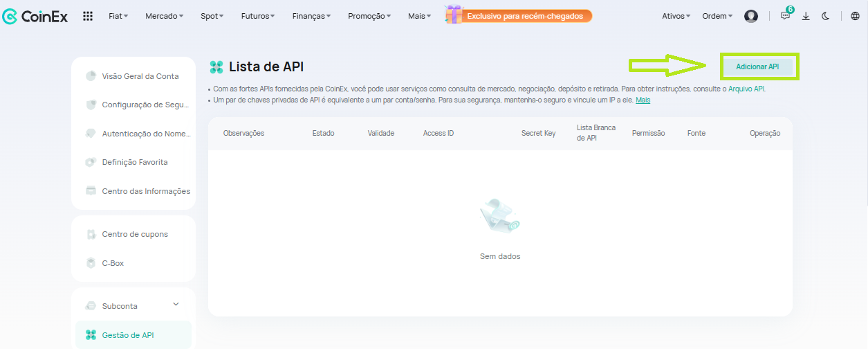The height and width of the screenshot is (349, 868).
Task: Click the Mais link in description
Action: pyautogui.click(x=643, y=100)
